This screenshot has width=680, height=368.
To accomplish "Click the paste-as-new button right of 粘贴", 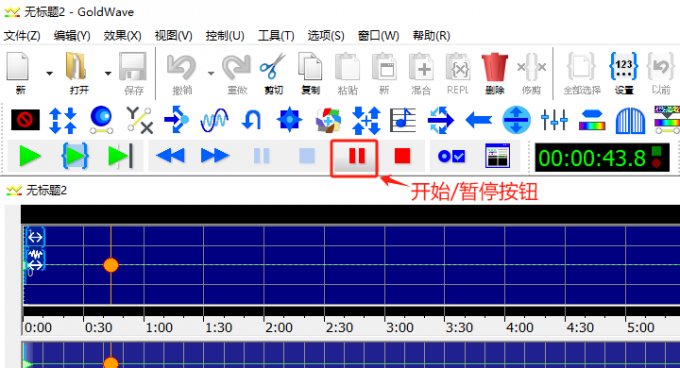I will 384,73.
